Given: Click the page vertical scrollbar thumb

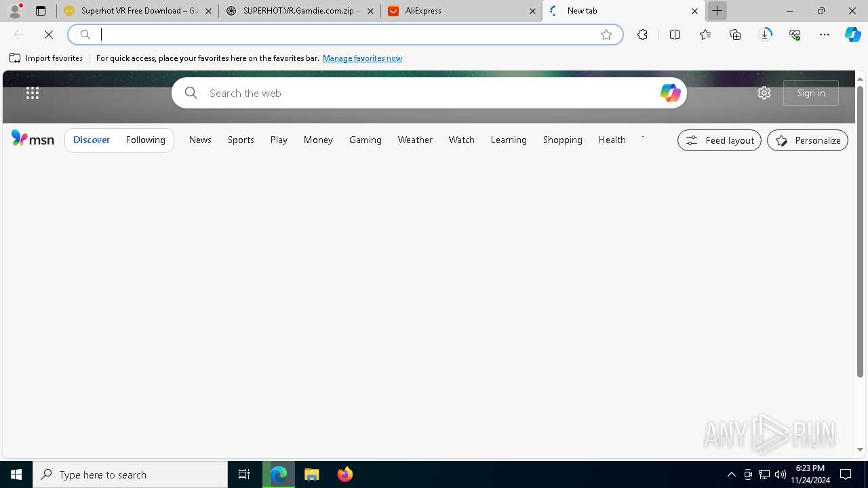Looking at the screenshot, I should (x=860, y=231).
